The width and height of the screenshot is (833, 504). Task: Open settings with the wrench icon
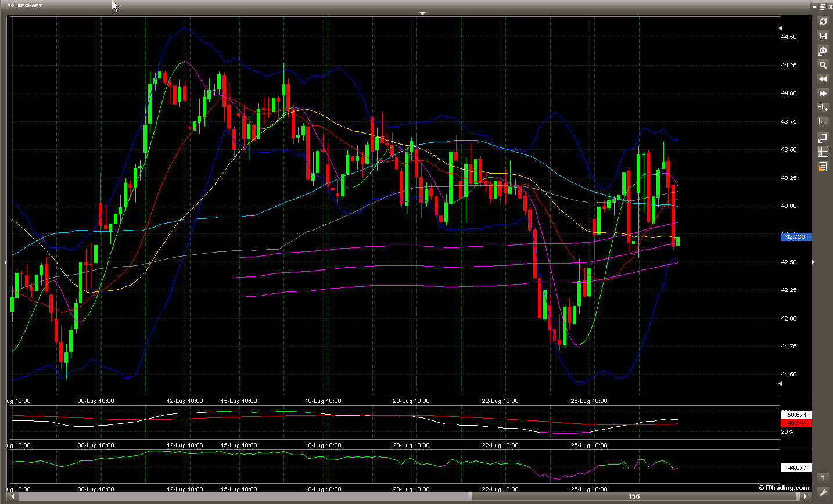click(x=823, y=493)
